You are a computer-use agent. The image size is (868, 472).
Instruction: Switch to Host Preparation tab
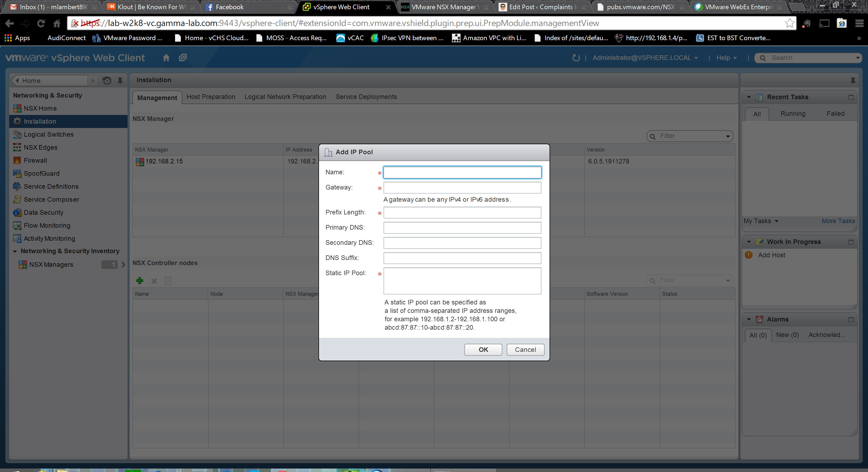point(210,97)
